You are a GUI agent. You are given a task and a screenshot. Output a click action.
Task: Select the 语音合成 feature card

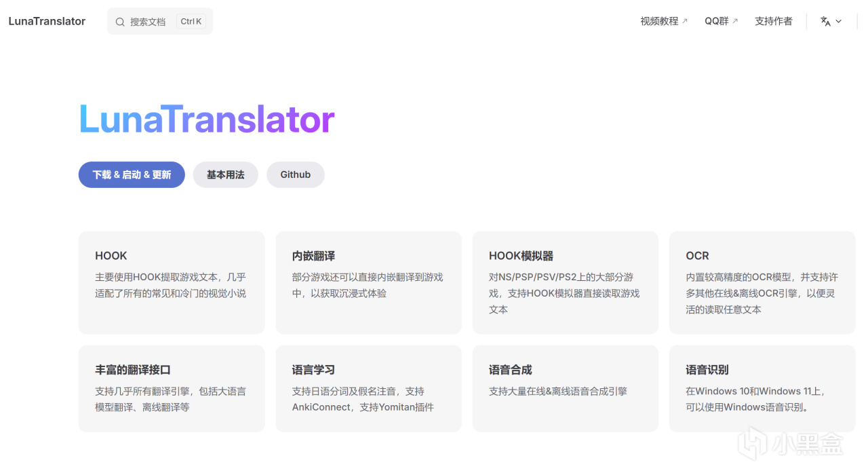(566, 388)
